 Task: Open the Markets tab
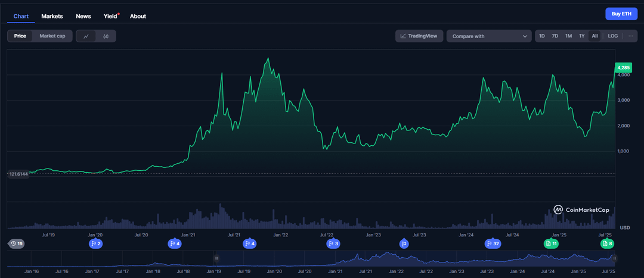click(52, 17)
